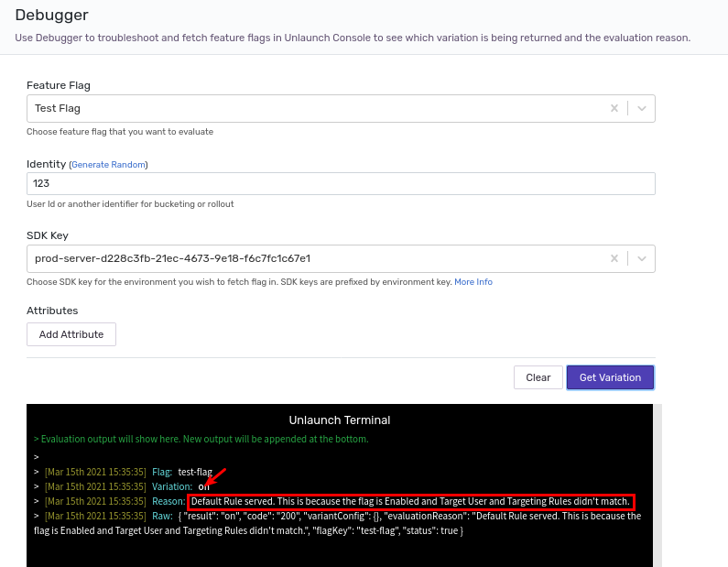Focus the Identity input containing 123

[341, 183]
